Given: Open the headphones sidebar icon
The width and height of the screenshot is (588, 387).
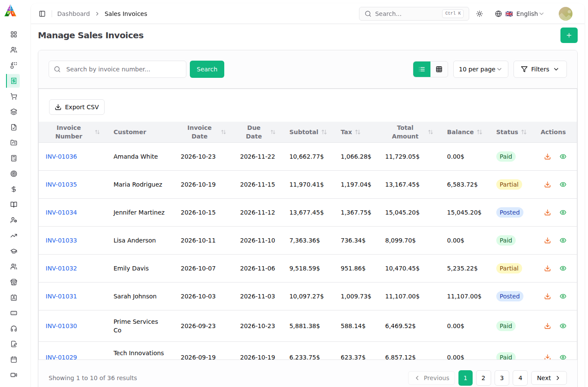Looking at the screenshot, I should [14, 329].
